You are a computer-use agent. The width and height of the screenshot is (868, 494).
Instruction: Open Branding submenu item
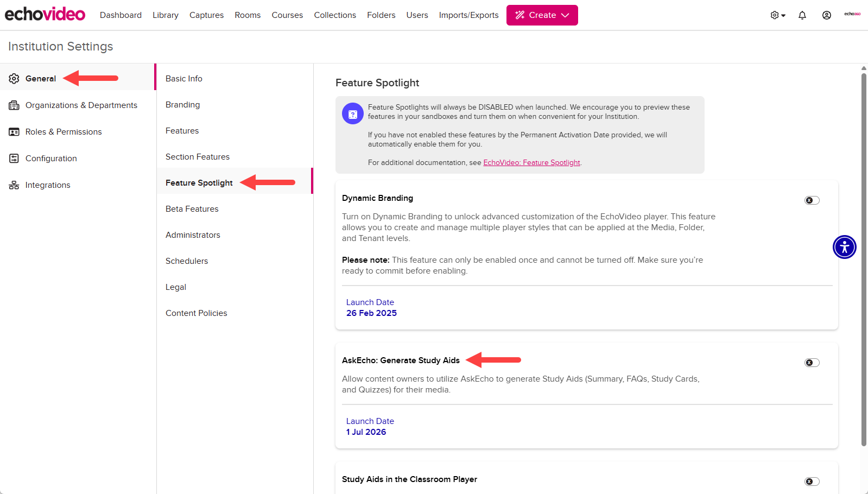pyautogui.click(x=235, y=105)
